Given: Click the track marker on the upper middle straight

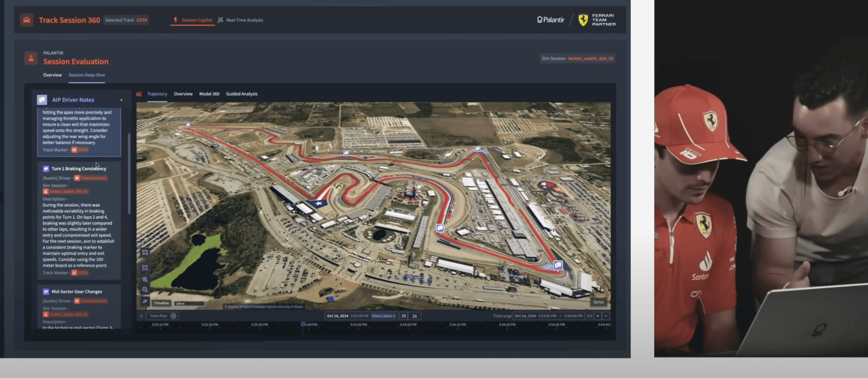Looking at the screenshot, I should [346, 153].
